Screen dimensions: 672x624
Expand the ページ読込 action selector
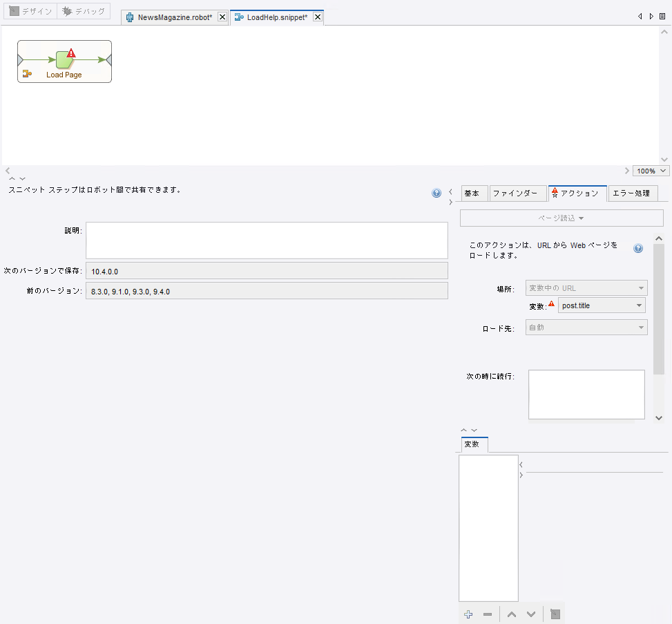click(x=561, y=218)
